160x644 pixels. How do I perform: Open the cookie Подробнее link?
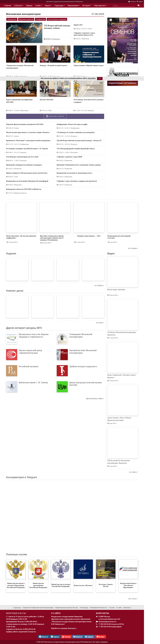91,78
